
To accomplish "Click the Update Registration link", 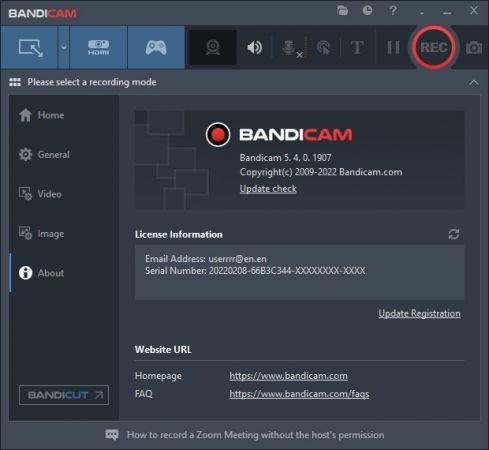I will [x=419, y=313].
